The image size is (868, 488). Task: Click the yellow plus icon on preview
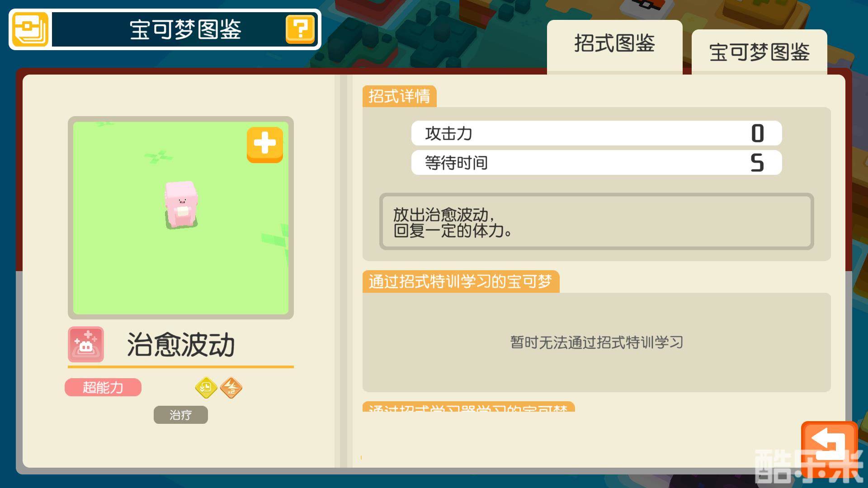point(265,145)
